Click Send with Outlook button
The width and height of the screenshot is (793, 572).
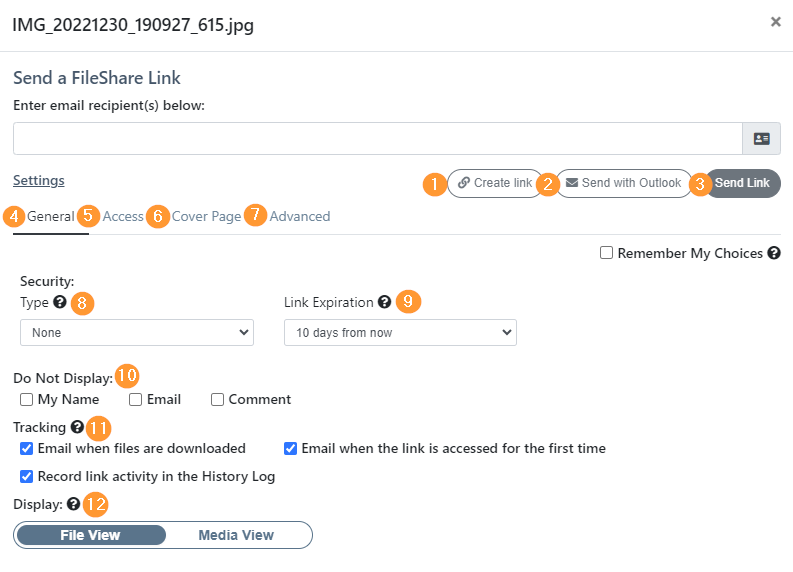click(623, 184)
